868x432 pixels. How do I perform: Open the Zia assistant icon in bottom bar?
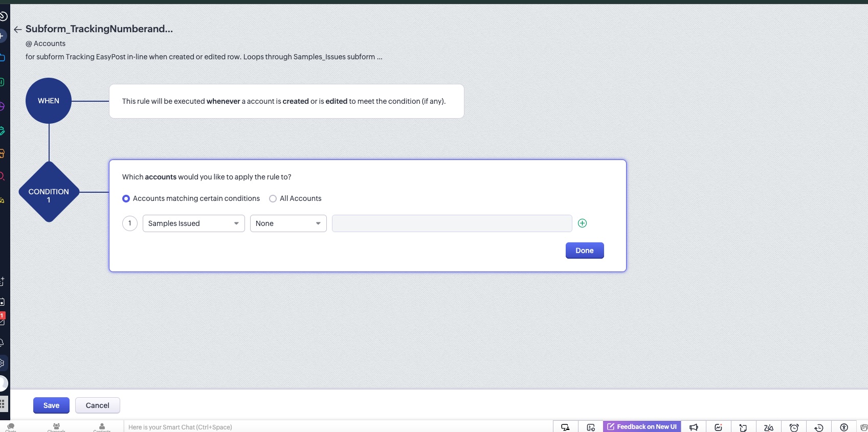(768, 427)
